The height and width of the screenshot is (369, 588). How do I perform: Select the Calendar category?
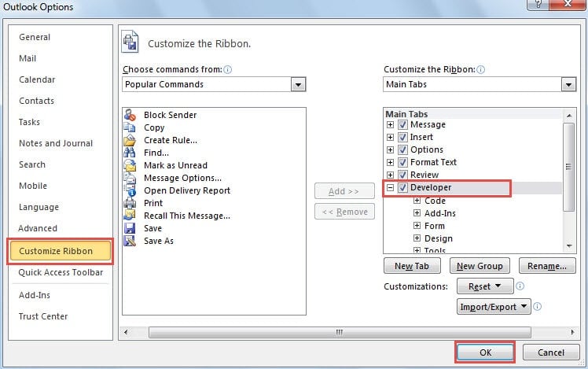[37, 79]
